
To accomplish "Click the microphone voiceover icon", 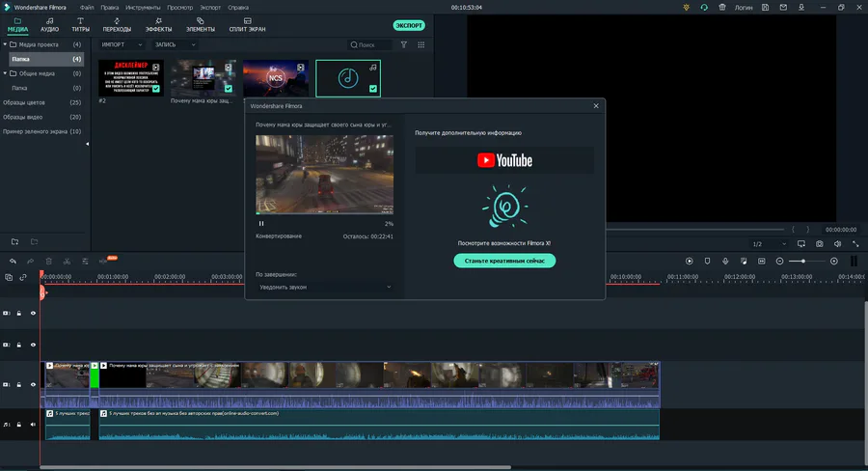I will coord(725,261).
